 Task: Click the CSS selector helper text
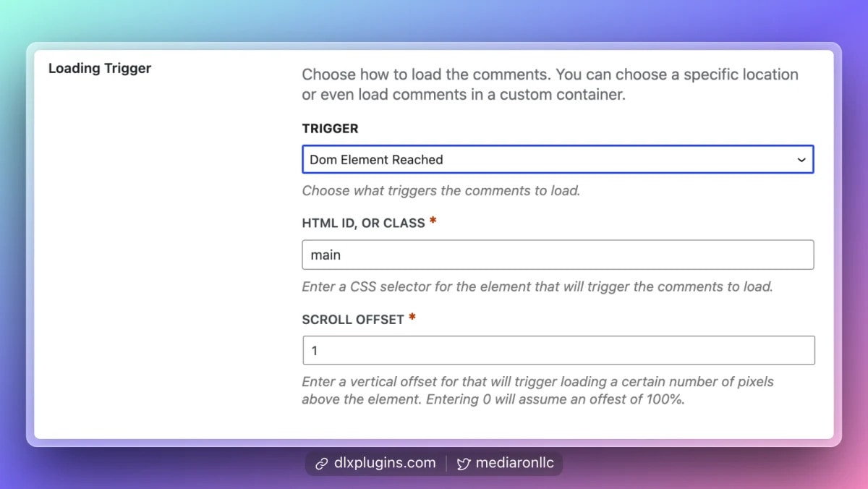537,286
